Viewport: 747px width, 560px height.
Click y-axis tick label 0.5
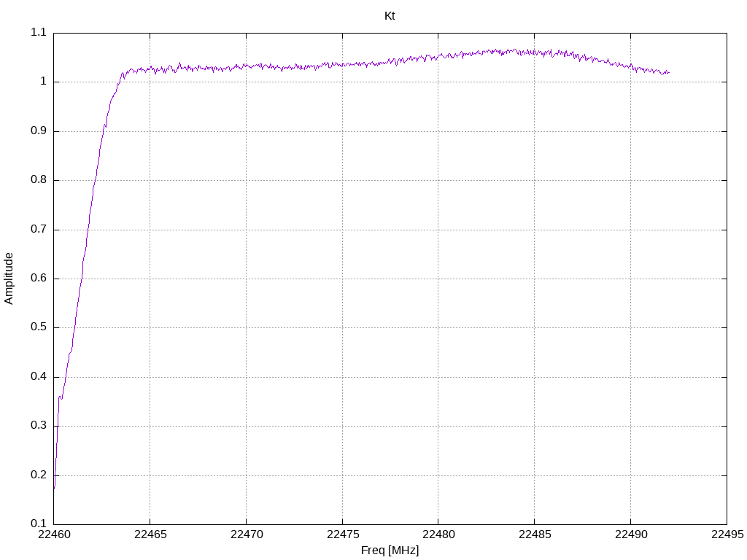tap(39, 327)
